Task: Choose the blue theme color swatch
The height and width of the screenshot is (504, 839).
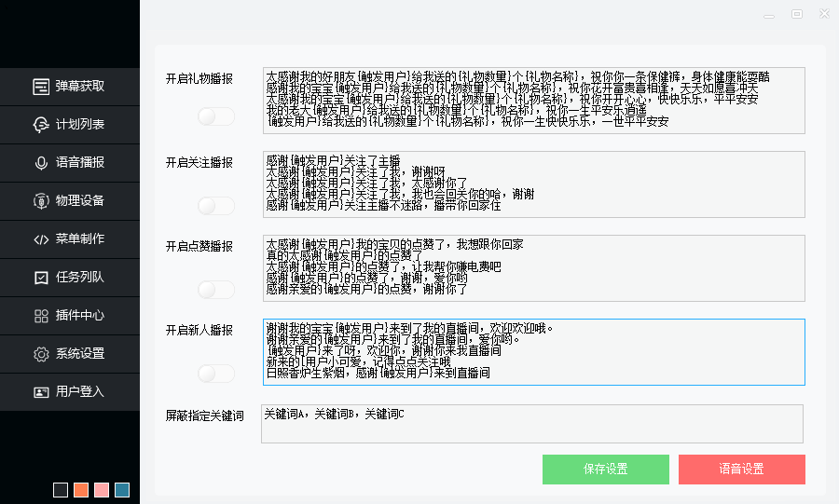Action: (x=122, y=490)
